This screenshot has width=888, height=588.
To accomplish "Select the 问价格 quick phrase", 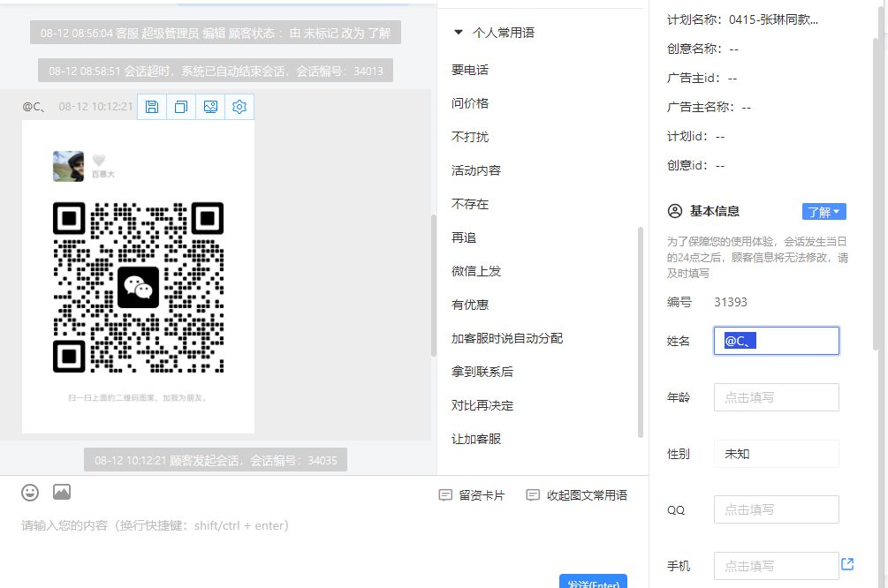I will (470, 103).
